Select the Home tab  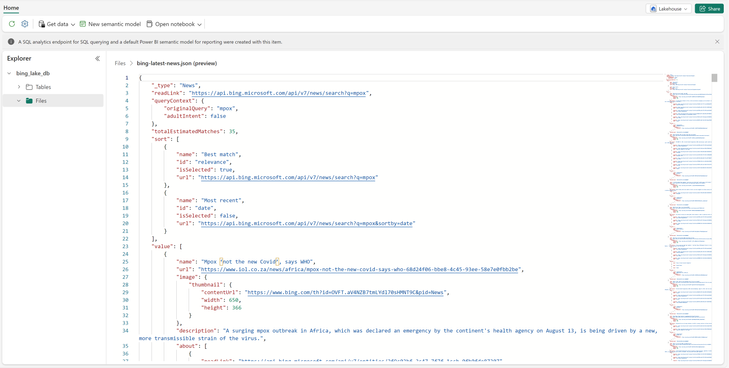click(x=11, y=8)
